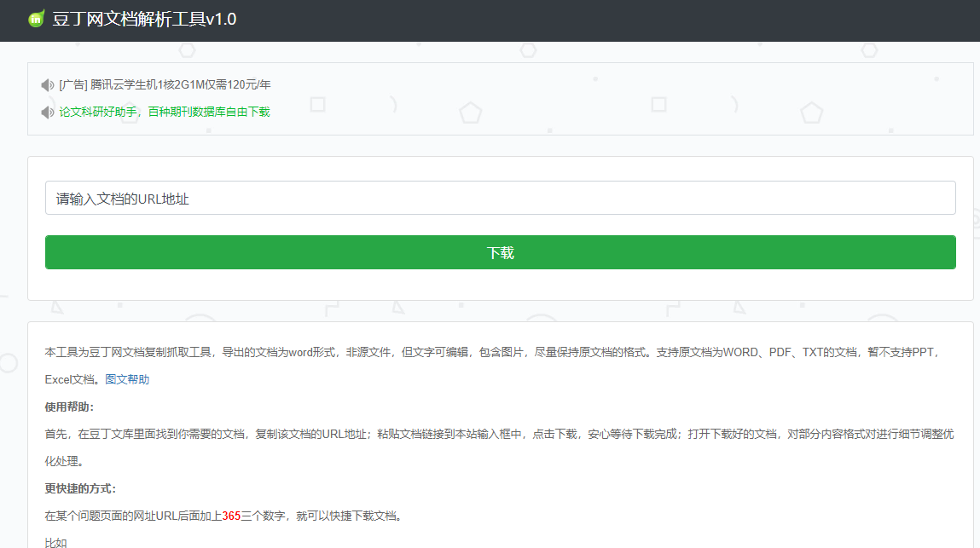Click the square outline decoration in the notice area
The height and width of the screenshot is (548, 980).
click(x=316, y=104)
